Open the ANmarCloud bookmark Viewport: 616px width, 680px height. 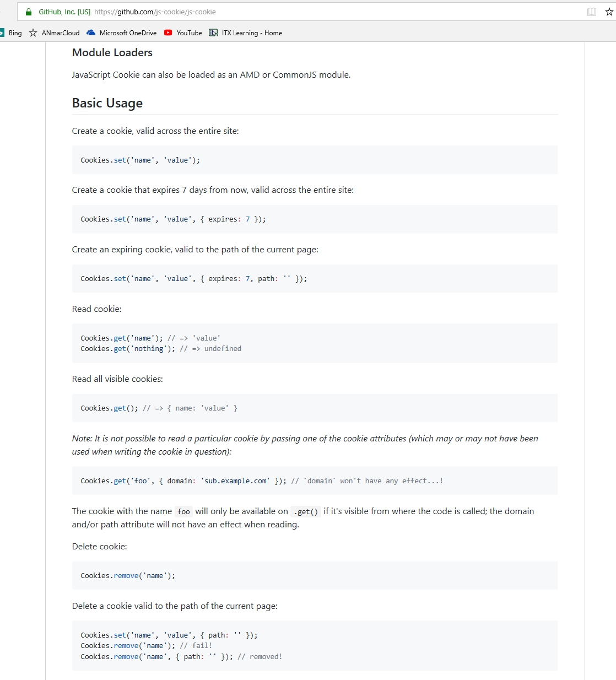click(60, 33)
